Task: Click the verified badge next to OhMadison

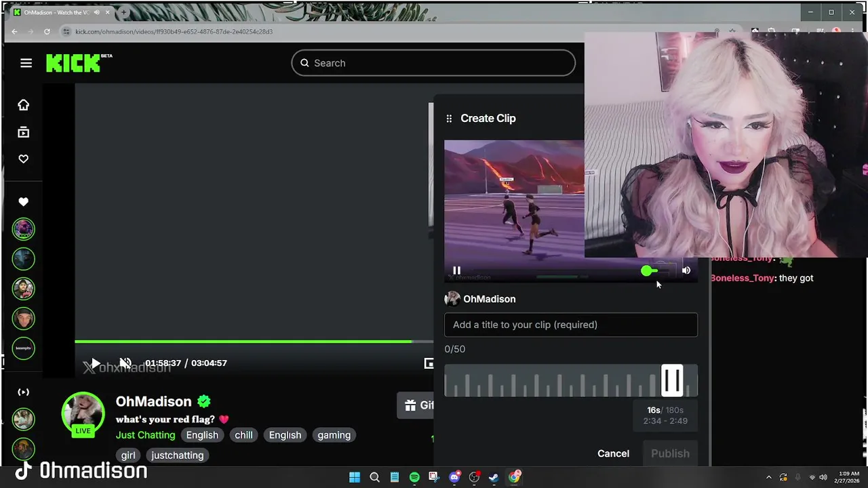Action: click(204, 401)
